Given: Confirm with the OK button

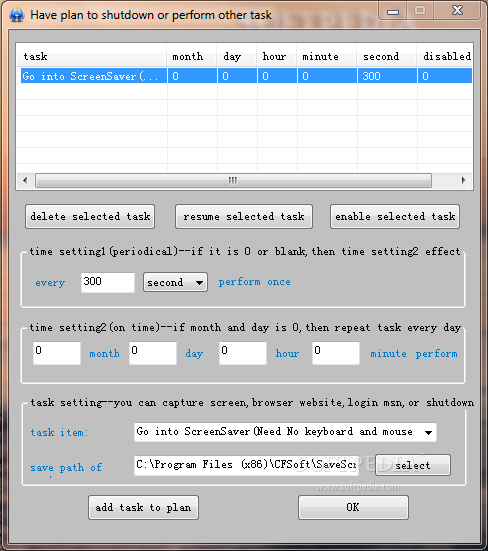Looking at the screenshot, I should (353, 507).
